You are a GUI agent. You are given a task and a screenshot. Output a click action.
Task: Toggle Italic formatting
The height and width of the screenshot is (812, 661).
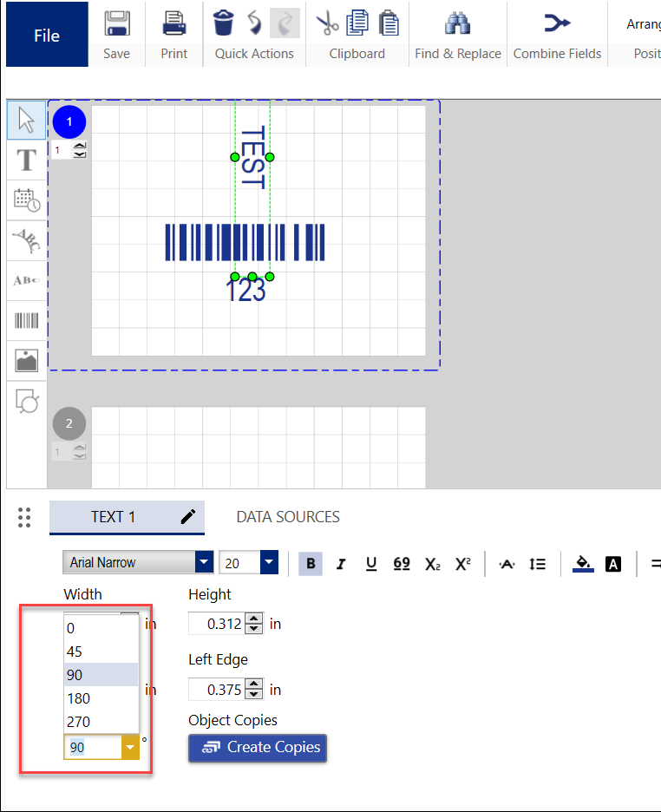point(341,564)
